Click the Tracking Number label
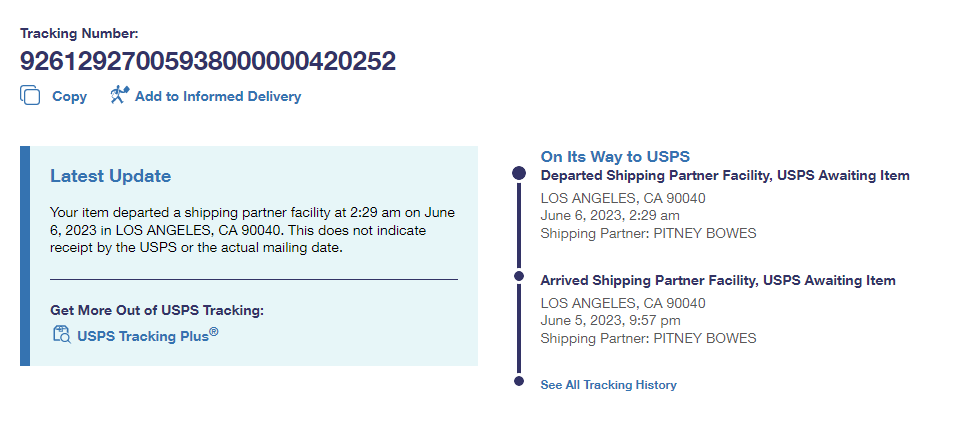 pyautogui.click(x=79, y=34)
